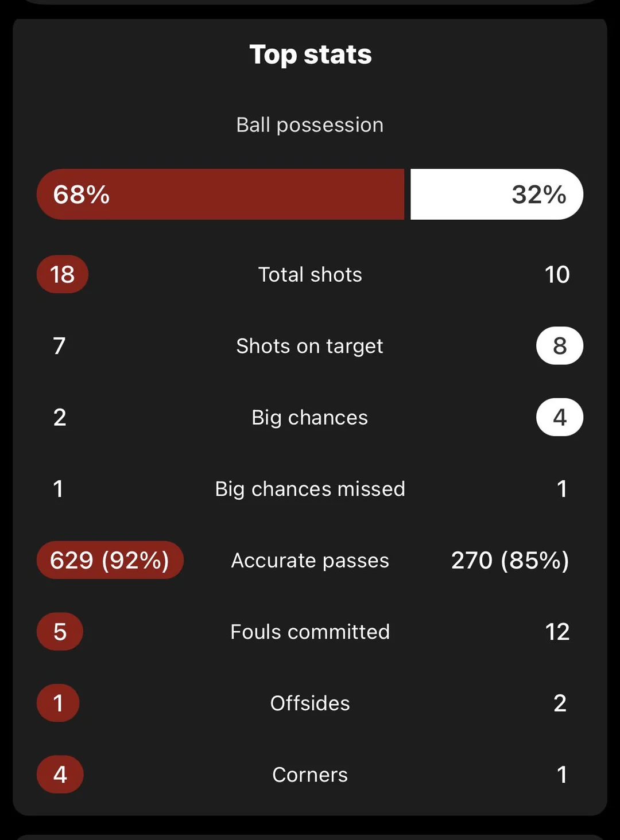Tap the Shots on target label
Screen dimensions: 620x840
tap(310, 347)
